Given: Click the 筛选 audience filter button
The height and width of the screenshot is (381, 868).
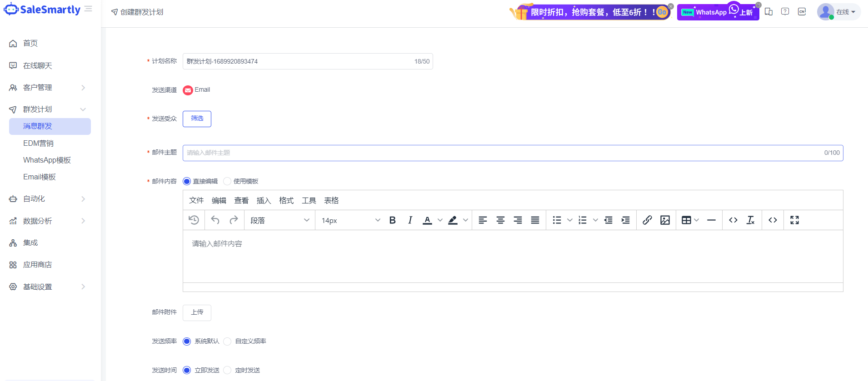Looking at the screenshot, I should [197, 119].
